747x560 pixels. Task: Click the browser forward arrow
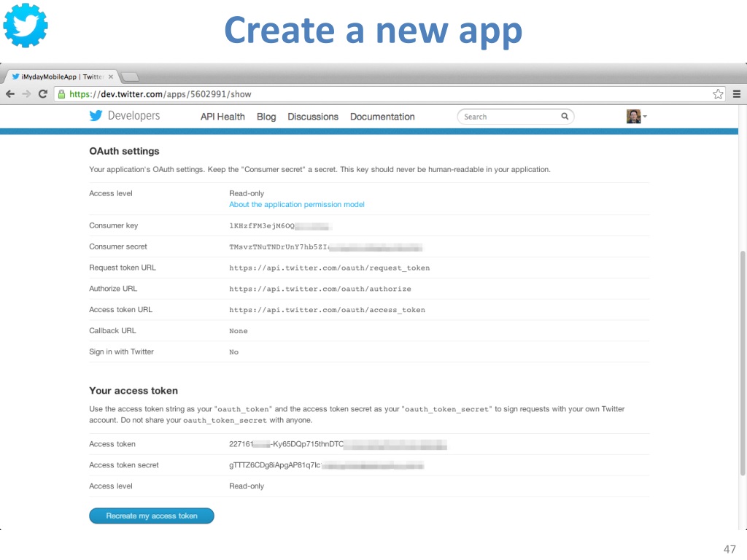point(27,94)
